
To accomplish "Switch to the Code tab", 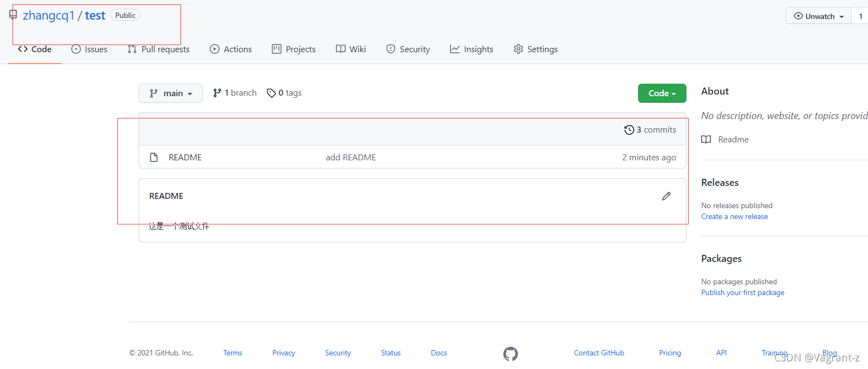I will pos(35,49).
